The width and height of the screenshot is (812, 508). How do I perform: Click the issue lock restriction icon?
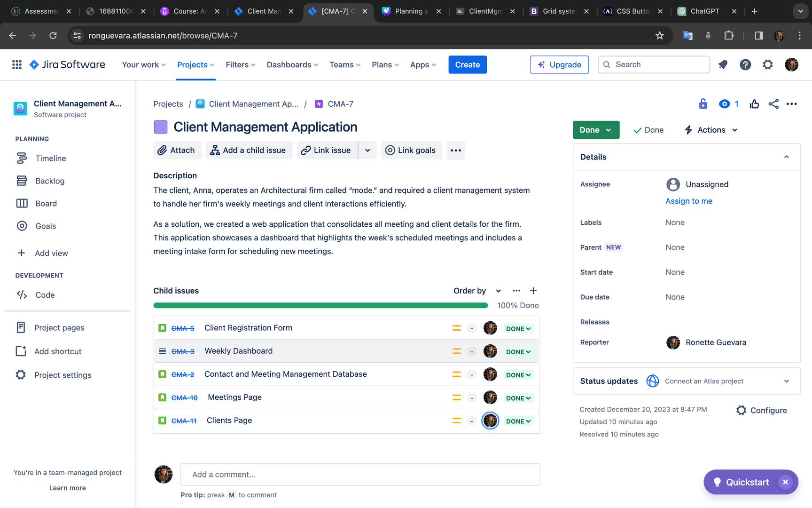[x=703, y=104]
